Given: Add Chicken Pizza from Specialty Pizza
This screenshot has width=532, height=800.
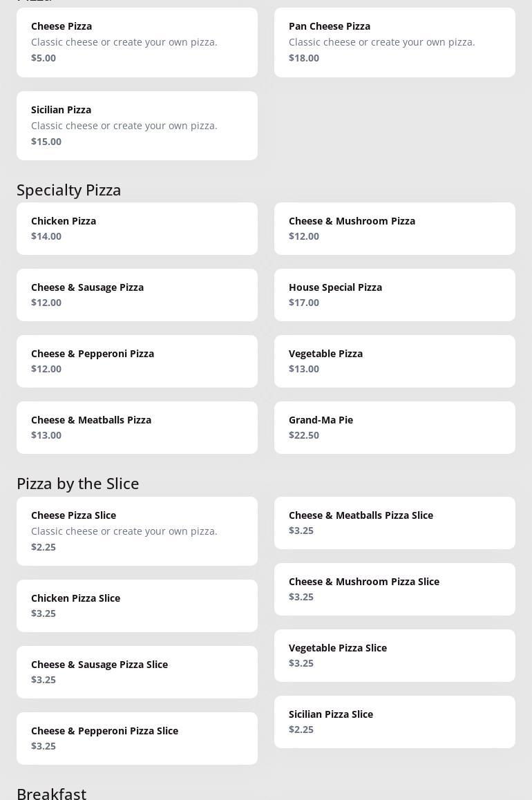Looking at the screenshot, I should pyautogui.click(x=137, y=229).
